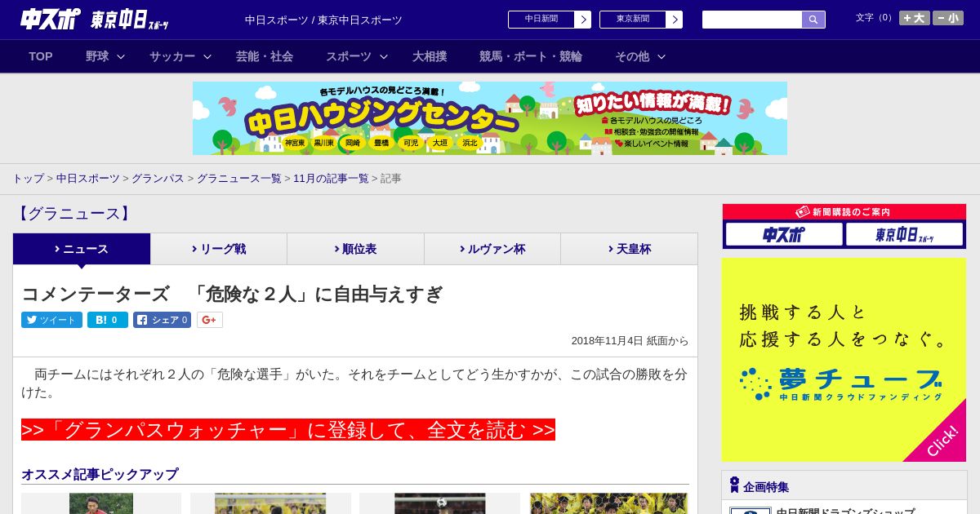Image resolution: width=980 pixels, height=514 pixels.
Task: Click the グランパスウォッチャー registration link
Action: tap(288, 430)
